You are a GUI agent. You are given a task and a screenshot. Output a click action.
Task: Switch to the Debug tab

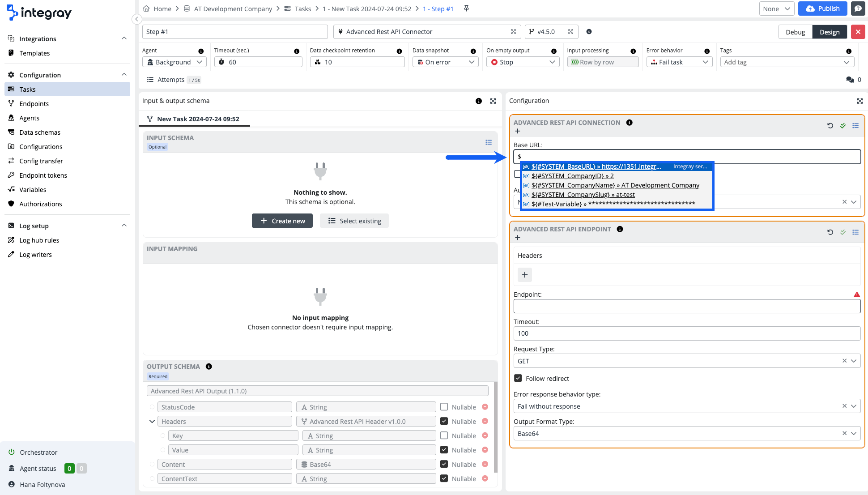pos(795,32)
